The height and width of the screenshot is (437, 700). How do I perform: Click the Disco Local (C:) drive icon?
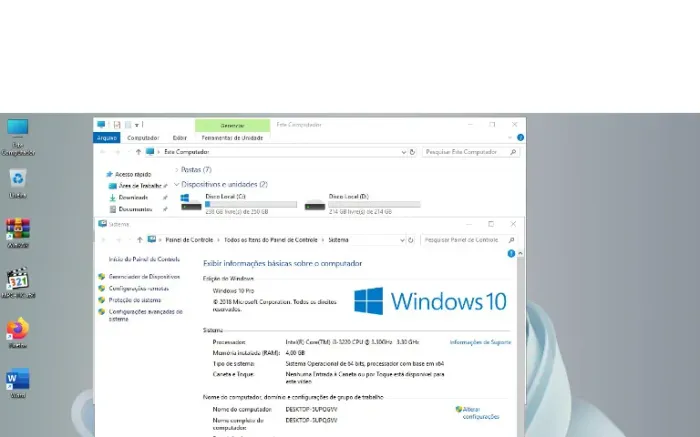point(191,202)
